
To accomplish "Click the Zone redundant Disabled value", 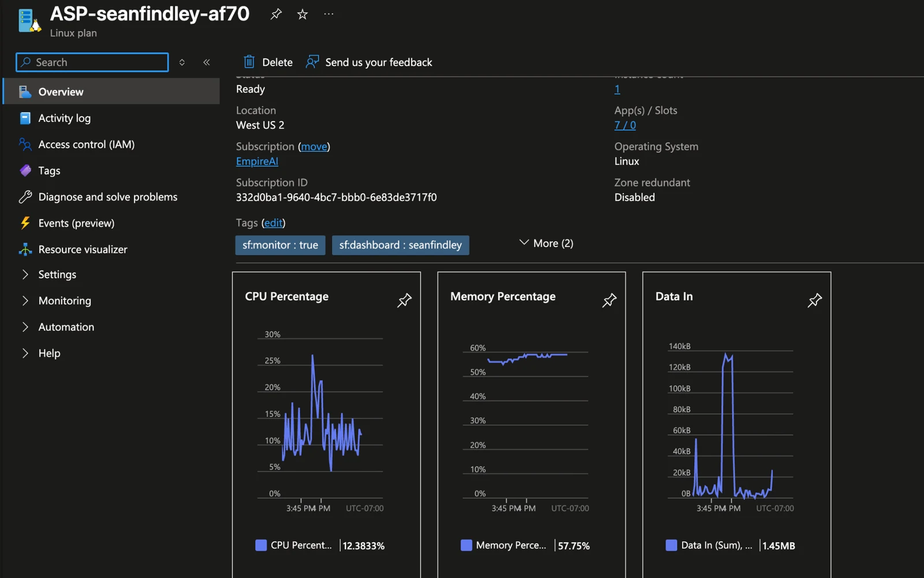I will (634, 197).
